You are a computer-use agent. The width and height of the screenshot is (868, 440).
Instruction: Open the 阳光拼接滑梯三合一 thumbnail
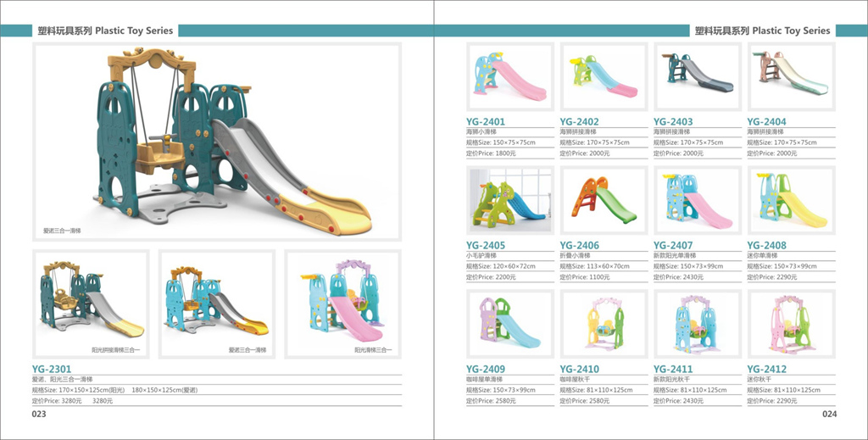(91, 304)
